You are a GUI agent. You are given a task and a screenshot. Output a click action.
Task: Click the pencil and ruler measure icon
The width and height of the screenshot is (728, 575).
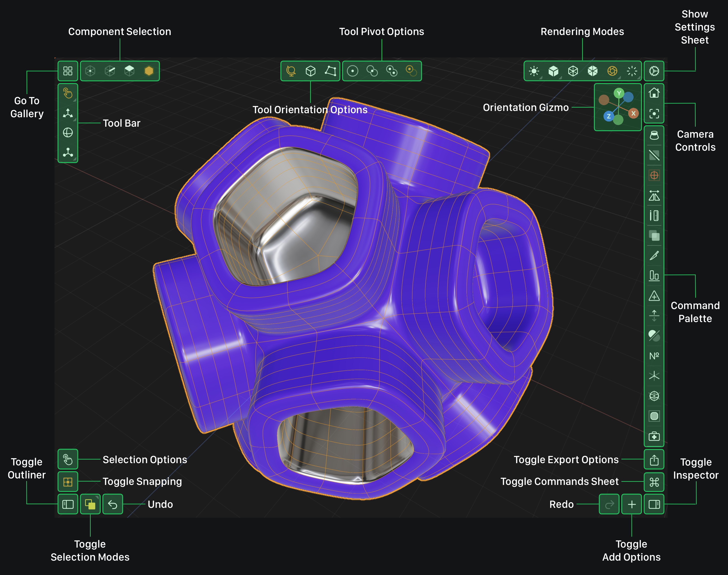coord(654,215)
